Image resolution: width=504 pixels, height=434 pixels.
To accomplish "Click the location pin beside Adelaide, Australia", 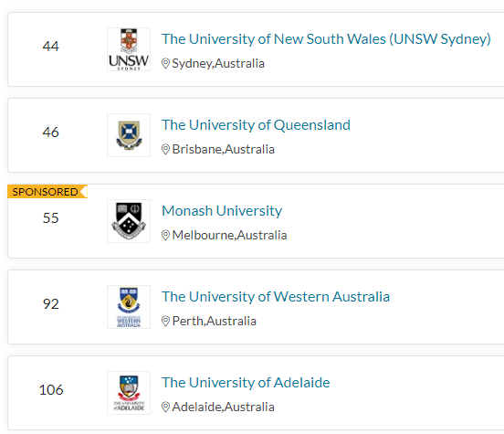I will coord(165,407).
